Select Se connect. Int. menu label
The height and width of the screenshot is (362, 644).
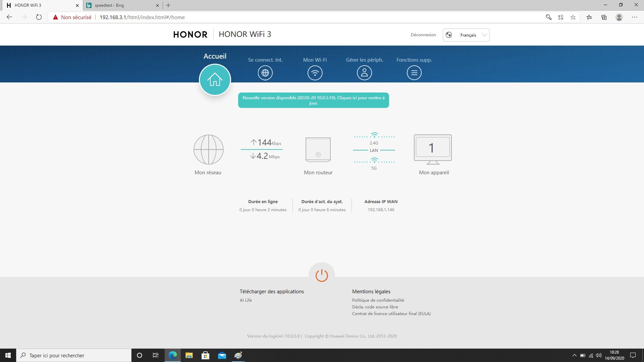pos(265,60)
